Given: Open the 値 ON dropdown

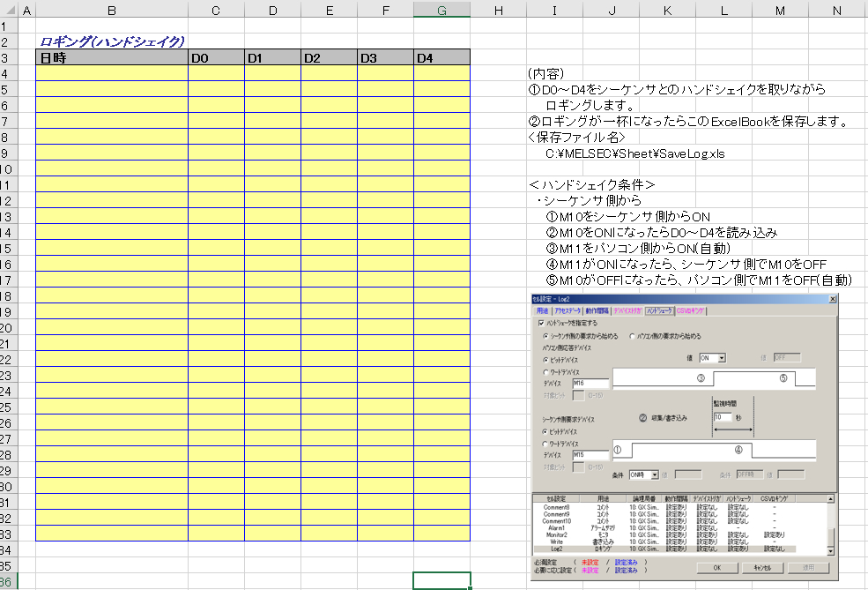Looking at the screenshot, I should click(722, 358).
